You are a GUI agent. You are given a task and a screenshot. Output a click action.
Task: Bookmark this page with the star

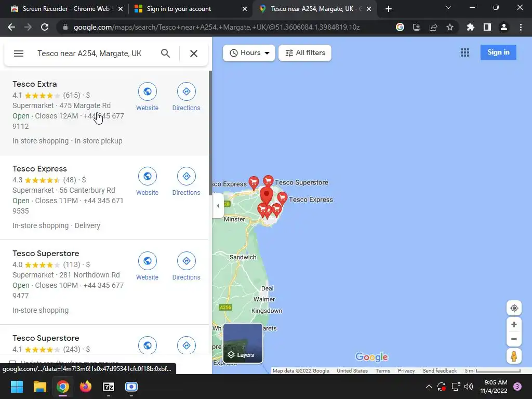pyautogui.click(x=450, y=27)
